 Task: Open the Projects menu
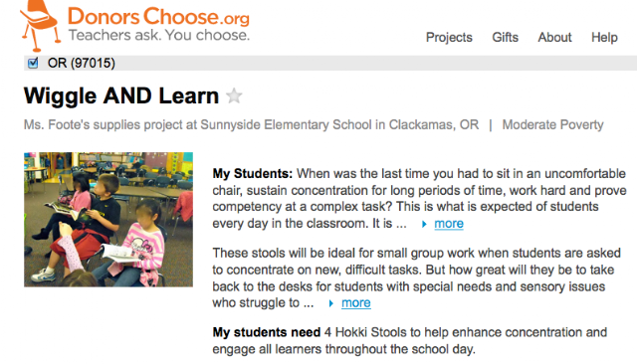pos(449,38)
